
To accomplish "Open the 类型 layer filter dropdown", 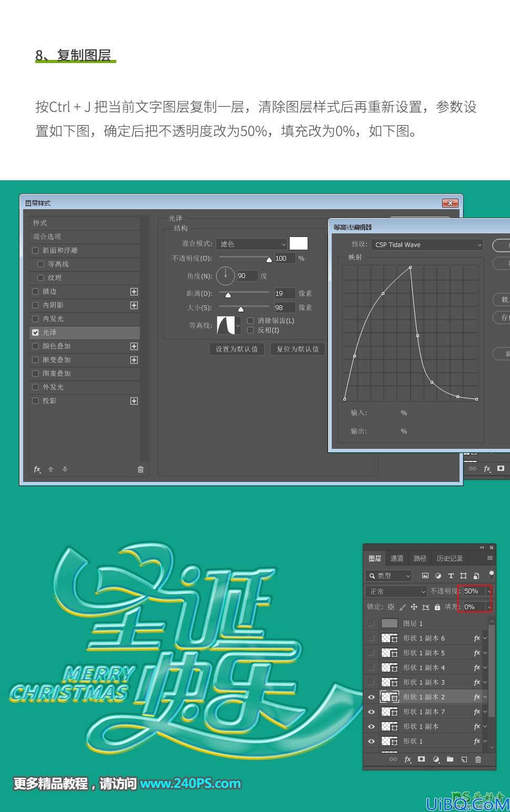I will [389, 576].
